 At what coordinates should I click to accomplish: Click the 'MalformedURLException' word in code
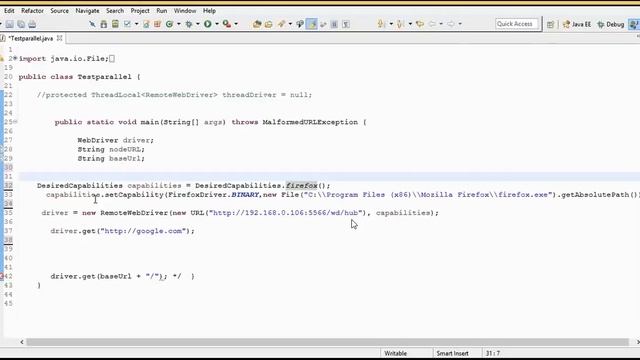coord(310,122)
